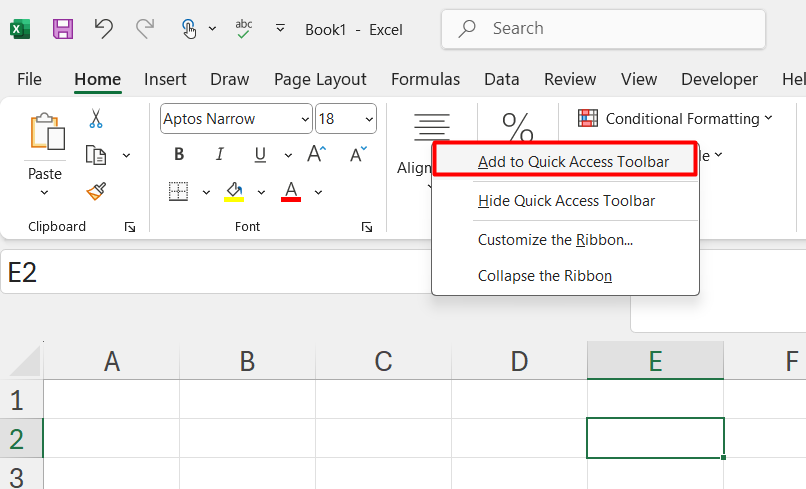Run spell check with the abc icon

(x=244, y=29)
